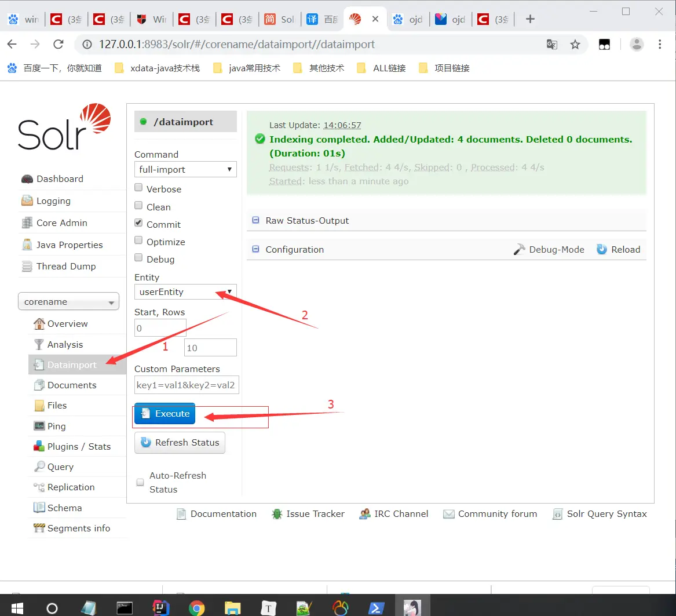This screenshot has width=676, height=616.
Task: Click the Rows field containing 10
Action: tap(210, 348)
